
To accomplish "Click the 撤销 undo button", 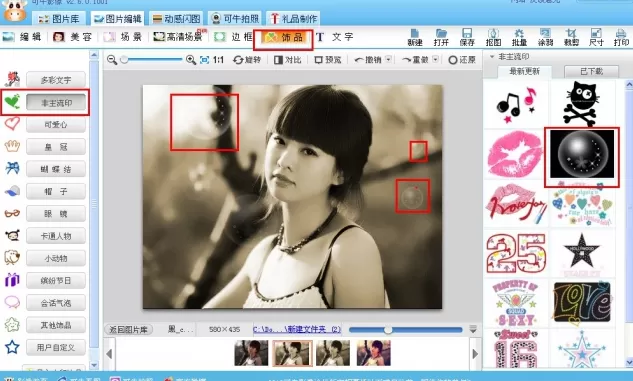I will [x=368, y=60].
